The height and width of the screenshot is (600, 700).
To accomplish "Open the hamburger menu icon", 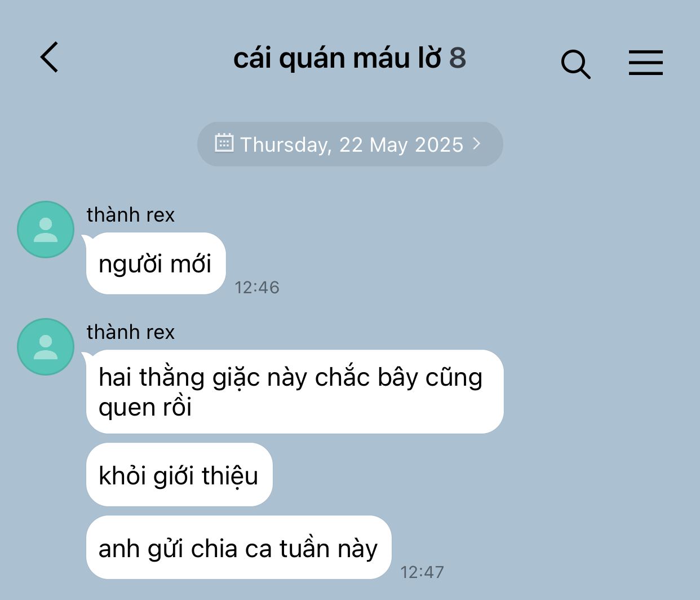I will [x=646, y=62].
